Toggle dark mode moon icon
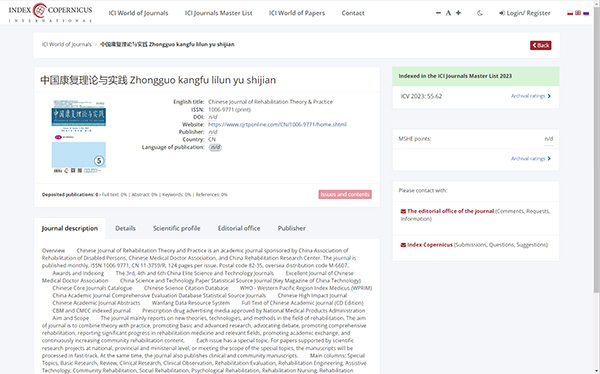600x374 pixels. pos(479,13)
